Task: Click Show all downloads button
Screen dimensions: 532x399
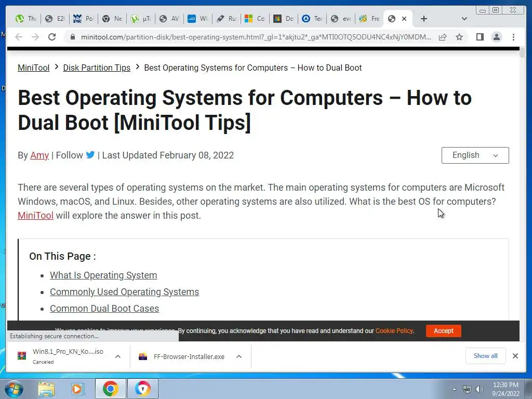Action: [486, 356]
